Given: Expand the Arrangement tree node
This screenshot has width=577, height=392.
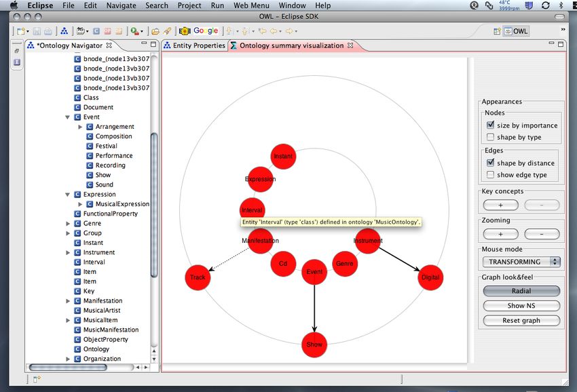Looking at the screenshot, I should click(x=80, y=127).
